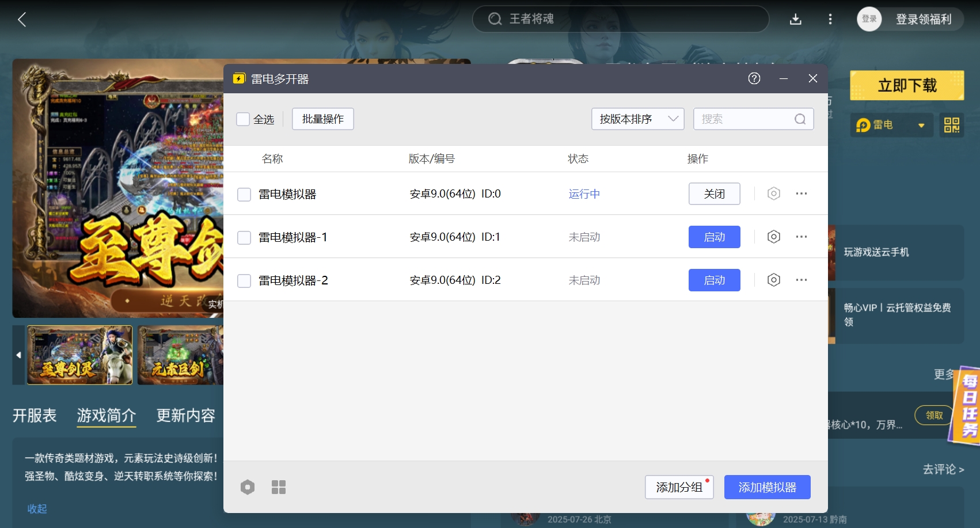The width and height of the screenshot is (980, 528).
Task: Open downloads icon in the top bar
Action: click(x=796, y=20)
